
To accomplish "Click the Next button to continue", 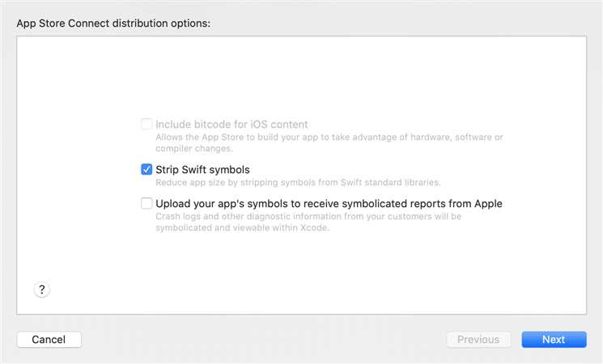I will coord(554,340).
